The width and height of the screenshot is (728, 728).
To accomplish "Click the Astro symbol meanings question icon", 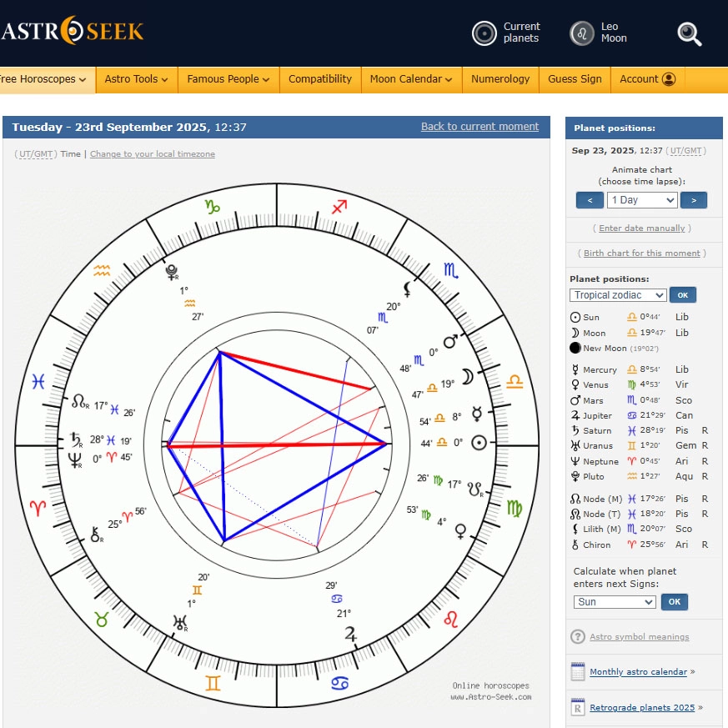I will click(577, 637).
